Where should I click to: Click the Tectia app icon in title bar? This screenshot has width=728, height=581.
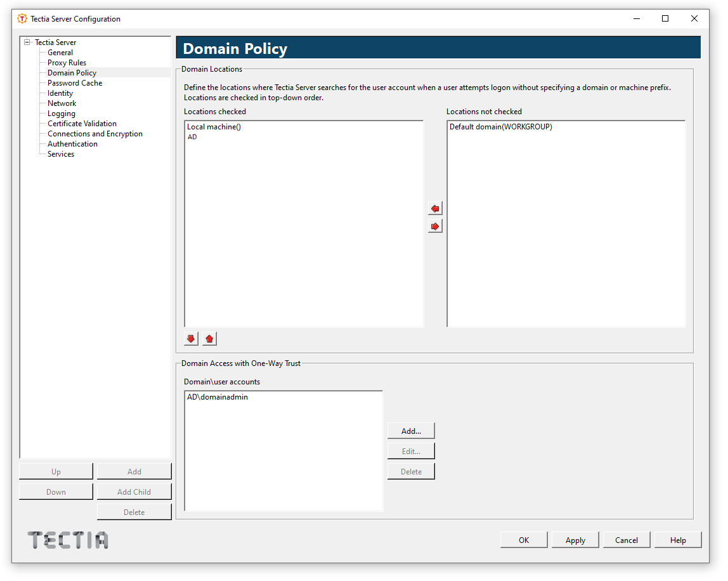pos(22,18)
